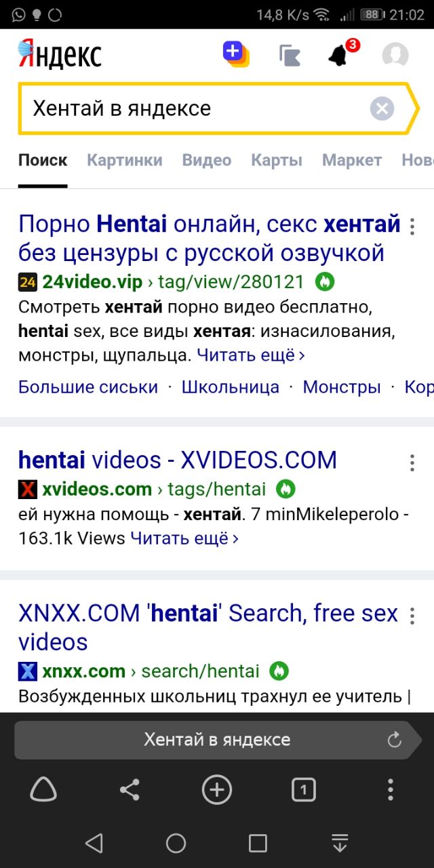Viewport: 434px width, 868px height.
Task: Click the Yandex logo
Action: tap(60, 54)
